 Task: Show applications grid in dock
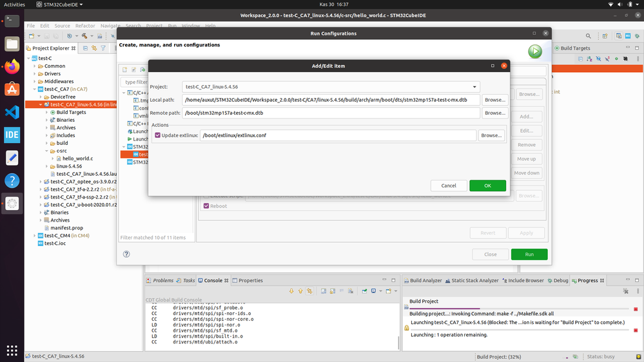[12, 350]
